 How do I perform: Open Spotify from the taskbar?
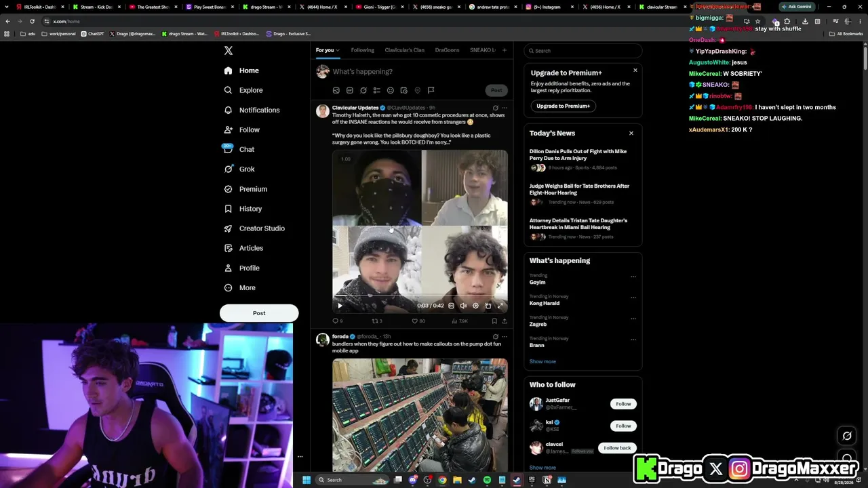coord(487,480)
